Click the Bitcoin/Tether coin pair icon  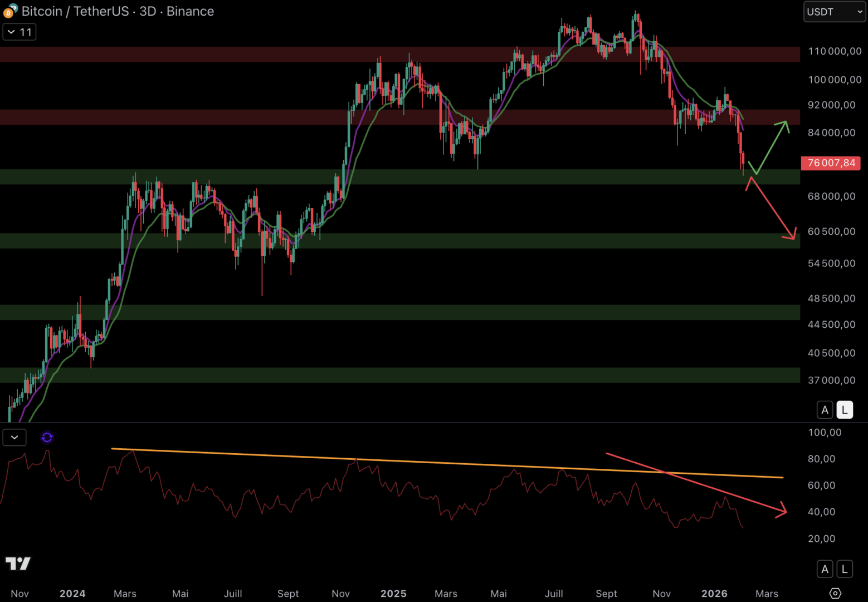pos(10,11)
